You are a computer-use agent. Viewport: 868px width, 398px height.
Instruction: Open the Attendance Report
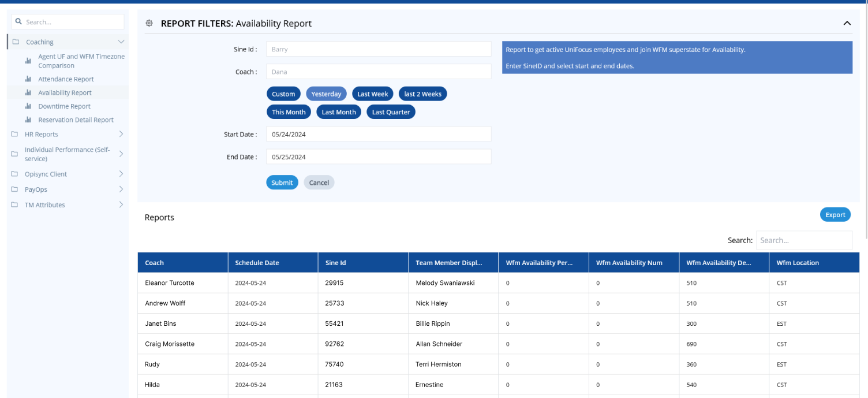[x=66, y=79]
